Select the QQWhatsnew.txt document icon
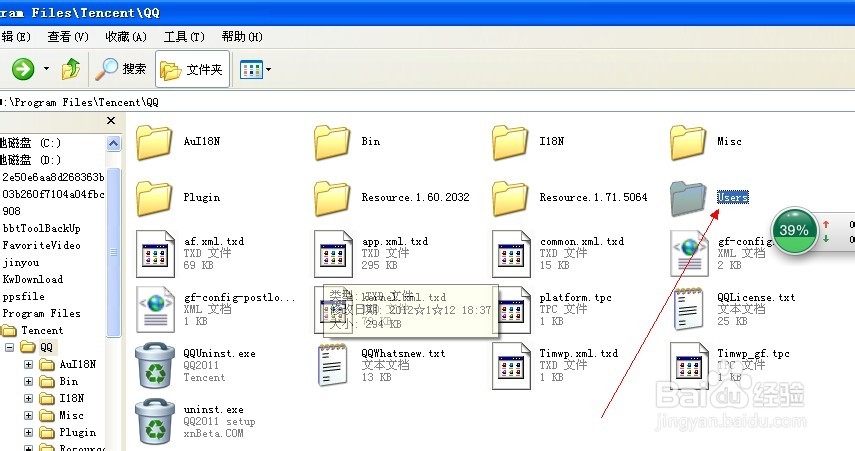Screen dimensions: 855x451 coord(333,365)
